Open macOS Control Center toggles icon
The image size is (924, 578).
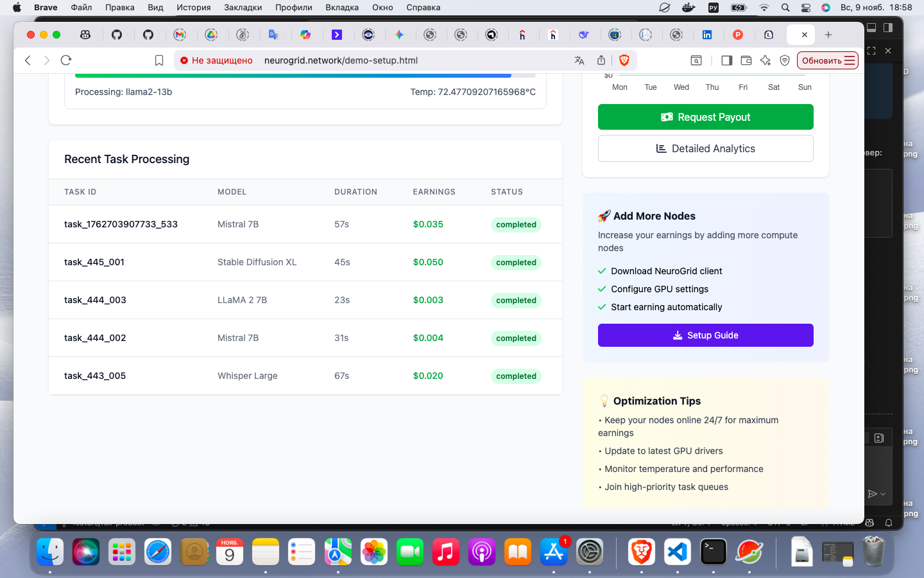coord(806,8)
